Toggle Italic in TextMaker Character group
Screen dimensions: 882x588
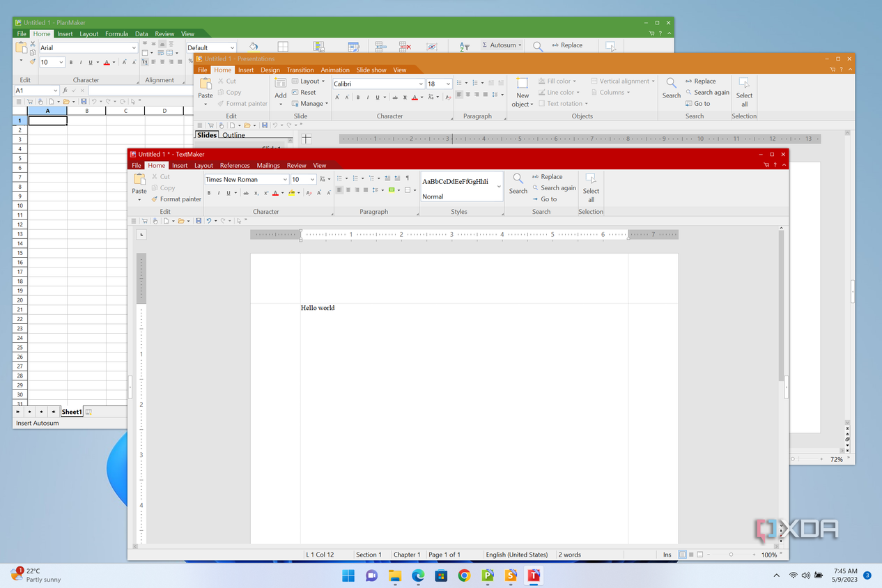coord(218,193)
